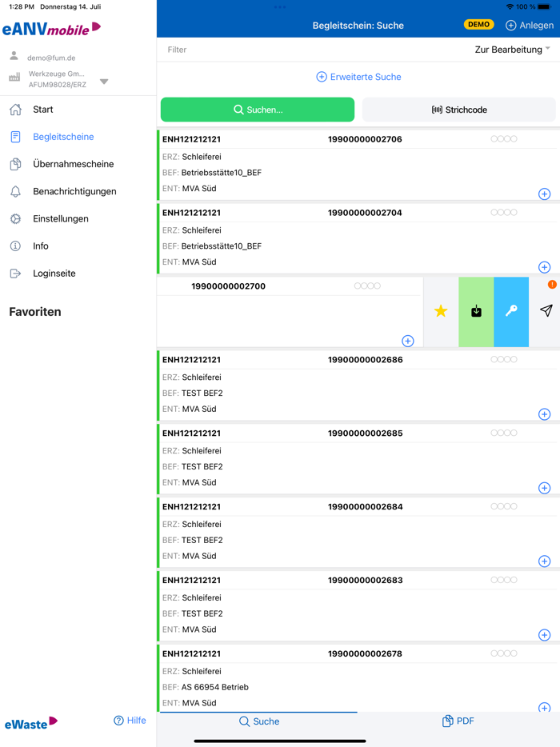Go to Loginseite
This screenshot has width=560, height=747.
(x=54, y=274)
